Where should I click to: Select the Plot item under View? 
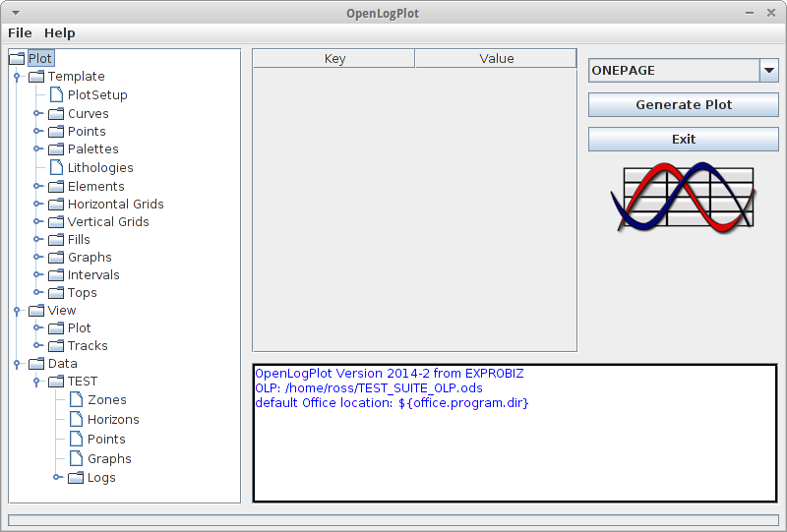coord(80,328)
